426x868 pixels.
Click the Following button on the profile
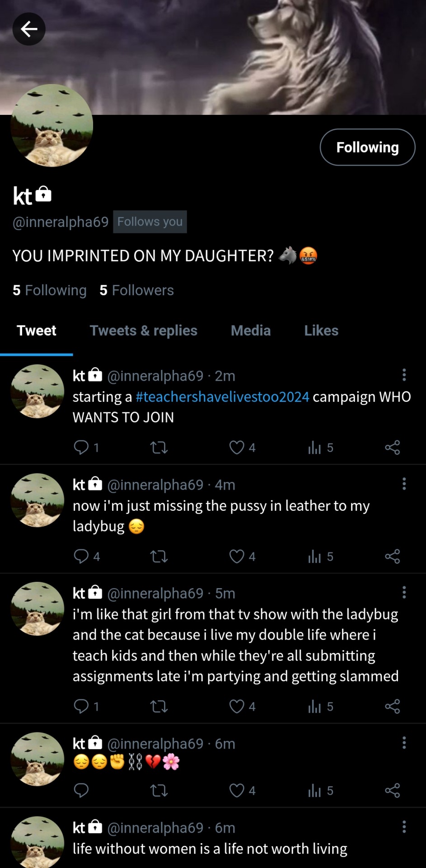367,147
